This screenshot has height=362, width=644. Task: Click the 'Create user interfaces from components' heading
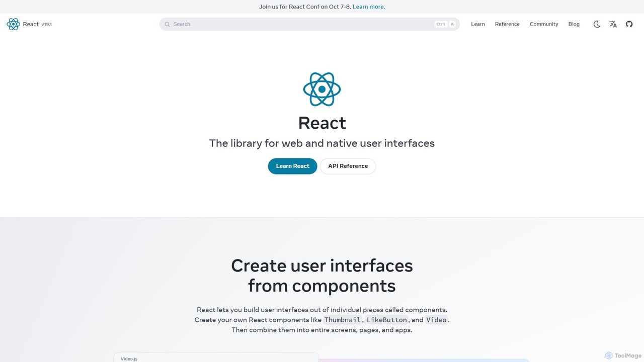322,276
